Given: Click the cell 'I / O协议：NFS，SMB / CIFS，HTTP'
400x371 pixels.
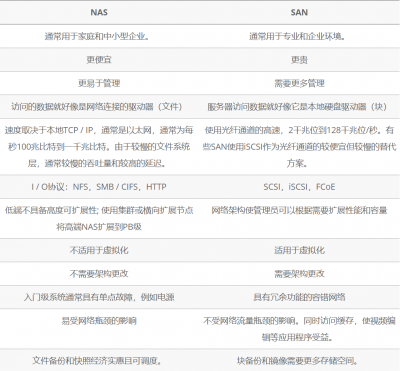Looking at the screenshot, I should point(99,187).
